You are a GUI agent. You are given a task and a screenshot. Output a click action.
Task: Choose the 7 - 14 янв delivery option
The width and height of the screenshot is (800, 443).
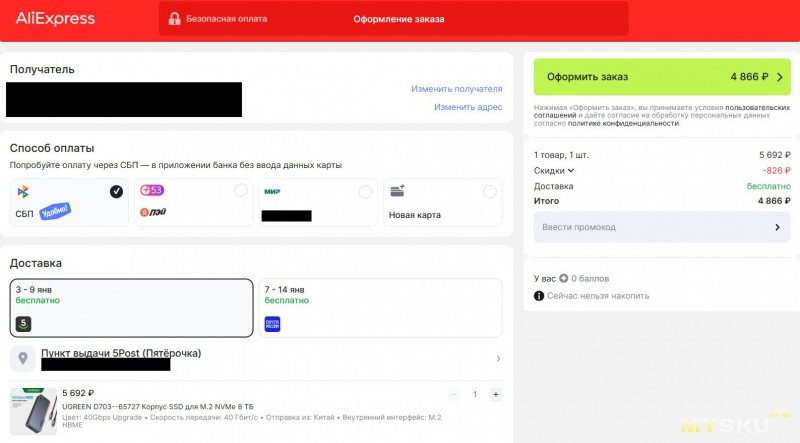tap(380, 308)
